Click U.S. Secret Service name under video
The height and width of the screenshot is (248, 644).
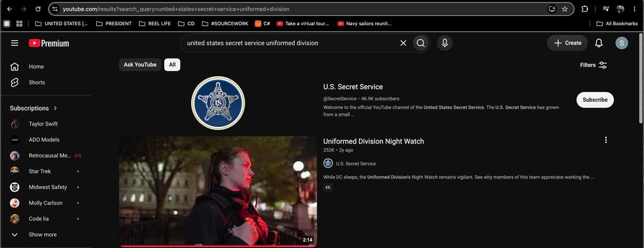coord(356,164)
